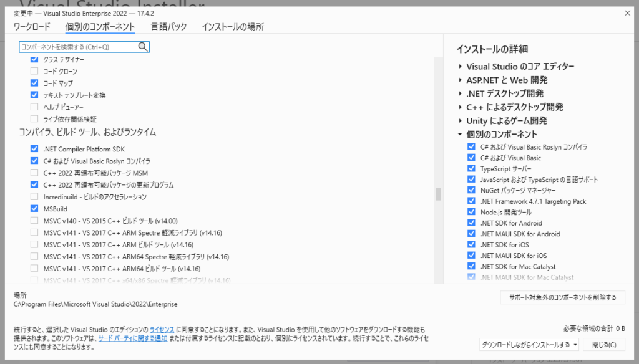Uncheck NuGet パッケージ マネージャー
639x364 pixels.
472,191
